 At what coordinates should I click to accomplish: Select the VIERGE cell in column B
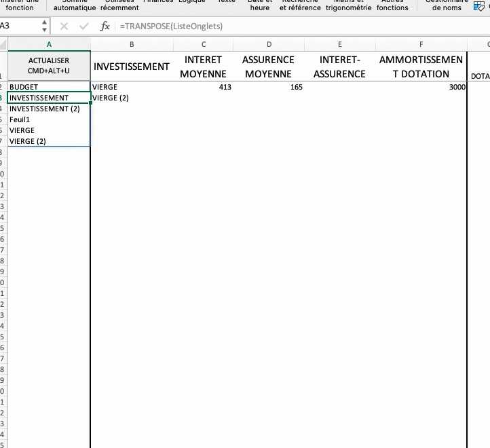tap(132, 87)
